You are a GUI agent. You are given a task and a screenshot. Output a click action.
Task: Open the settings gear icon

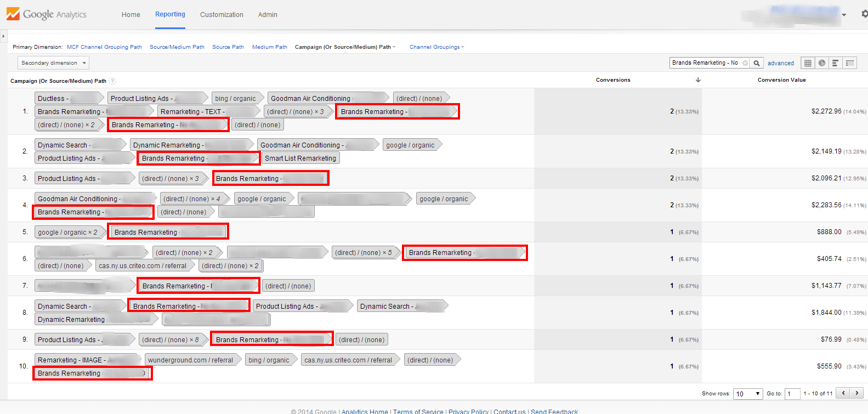coord(865,14)
